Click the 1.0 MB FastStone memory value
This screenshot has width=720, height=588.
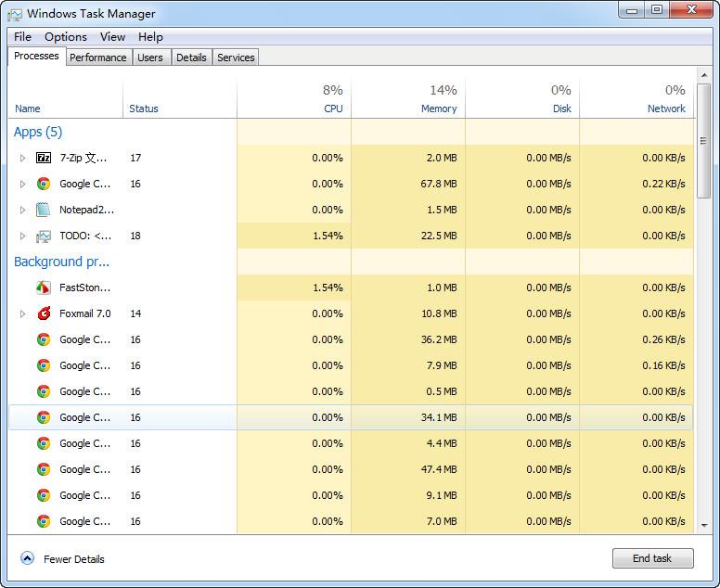tap(443, 288)
